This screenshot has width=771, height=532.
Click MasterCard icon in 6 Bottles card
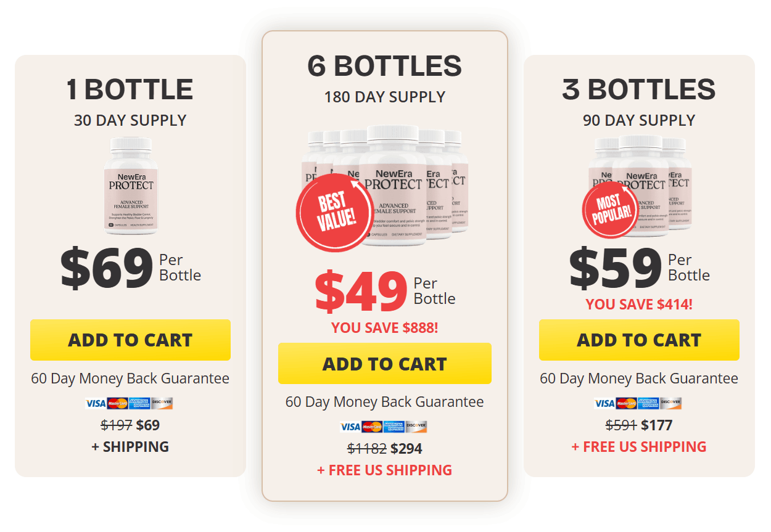point(372,427)
